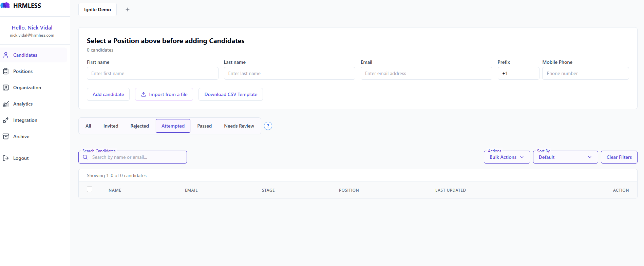644x266 pixels.
Task: Open the Archive box icon
Action: [x=6, y=136]
